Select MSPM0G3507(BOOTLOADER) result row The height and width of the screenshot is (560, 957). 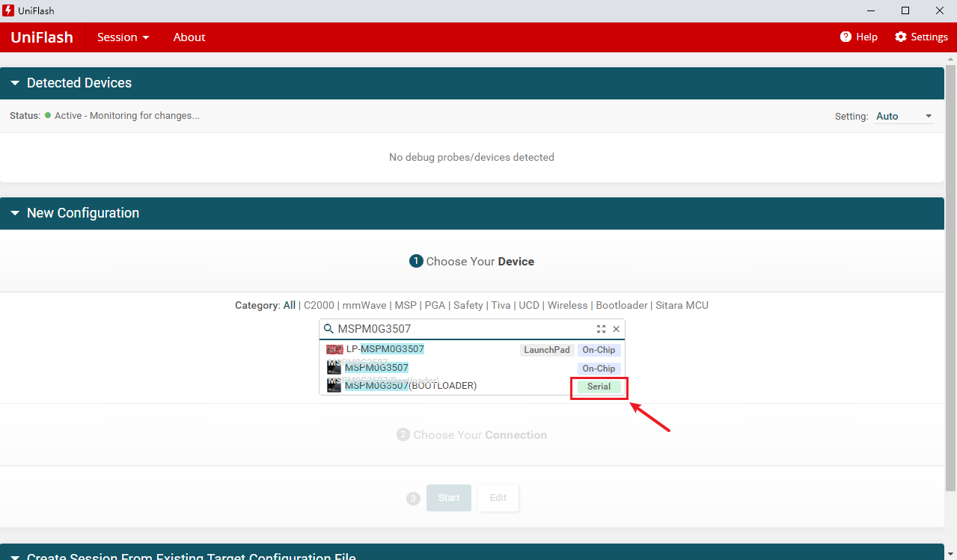pos(472,386)
